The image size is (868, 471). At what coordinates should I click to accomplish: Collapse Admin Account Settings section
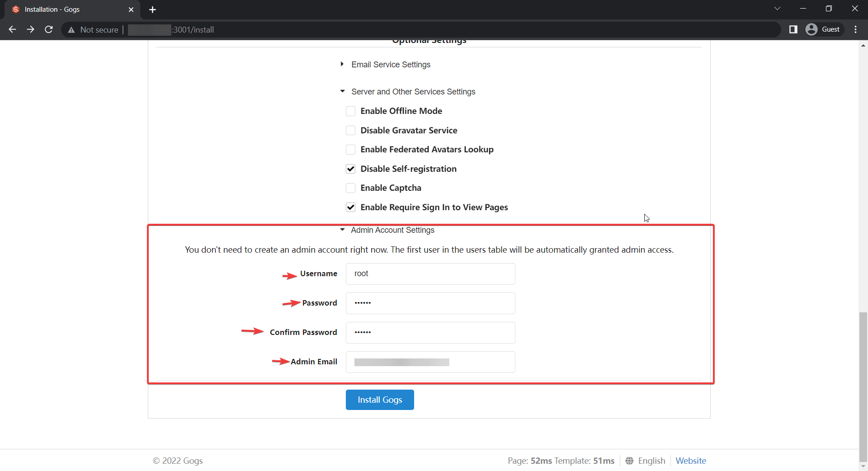point(387,230)
